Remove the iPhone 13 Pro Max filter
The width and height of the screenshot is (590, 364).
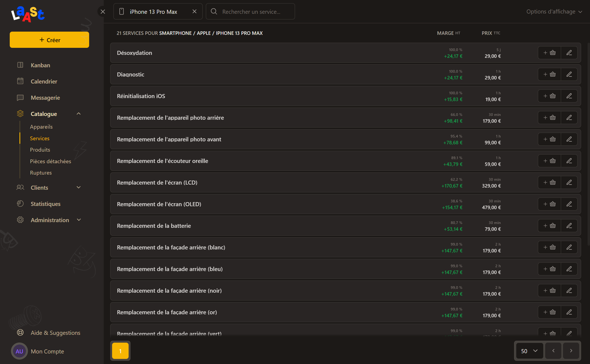(195, 11)
